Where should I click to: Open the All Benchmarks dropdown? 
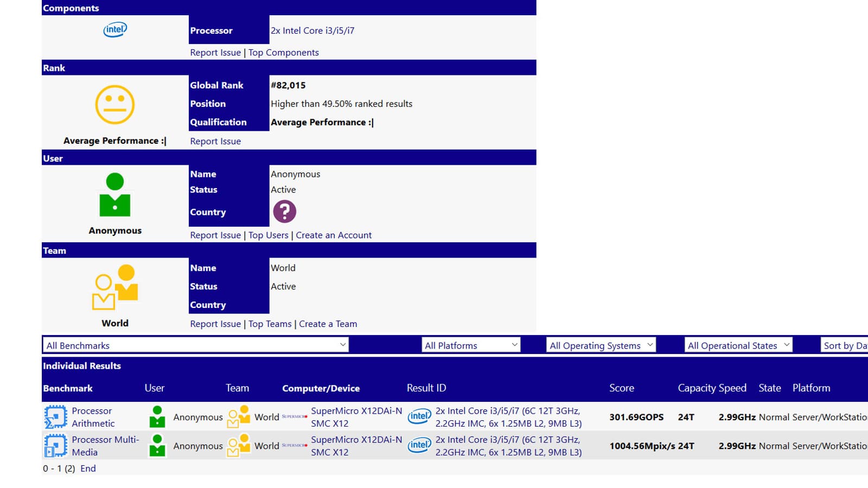(196, 345)
